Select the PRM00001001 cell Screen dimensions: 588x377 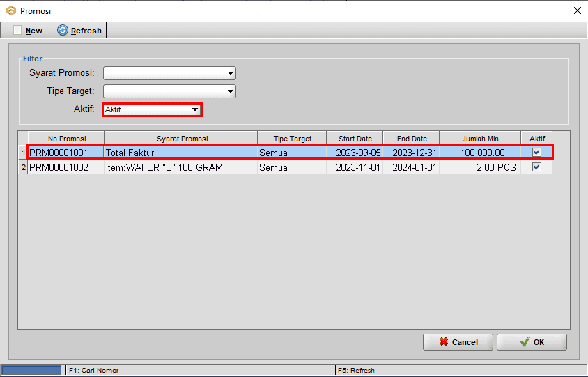(x=66, y=153)
